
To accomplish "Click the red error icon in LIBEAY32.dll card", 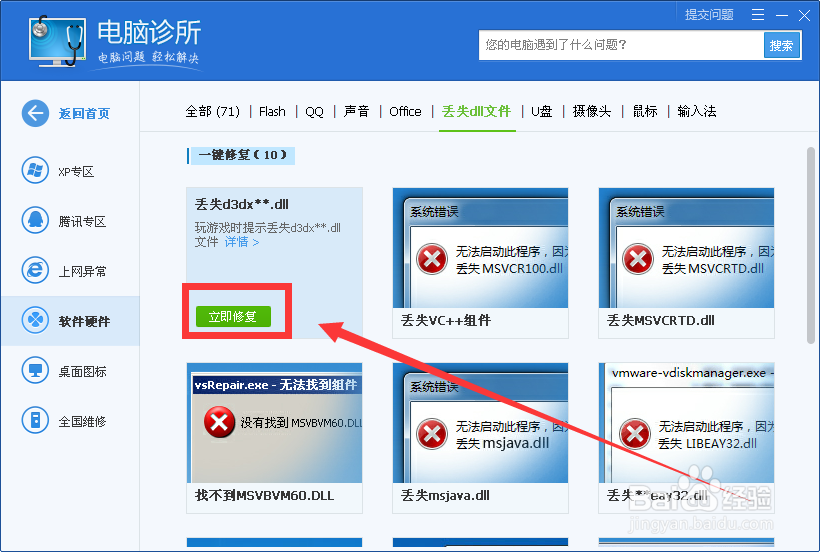I will click(635, 434).
